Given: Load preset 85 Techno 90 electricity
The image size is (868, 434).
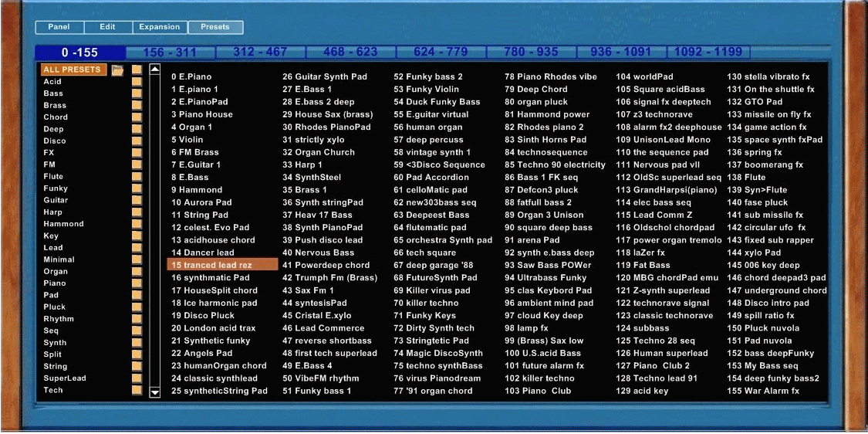Looking at the screenshot, I should 555,165.
